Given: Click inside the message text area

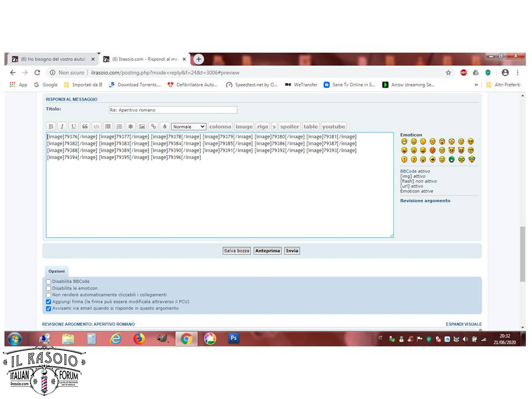Looking at the screenshot, I should pos(220,185).
